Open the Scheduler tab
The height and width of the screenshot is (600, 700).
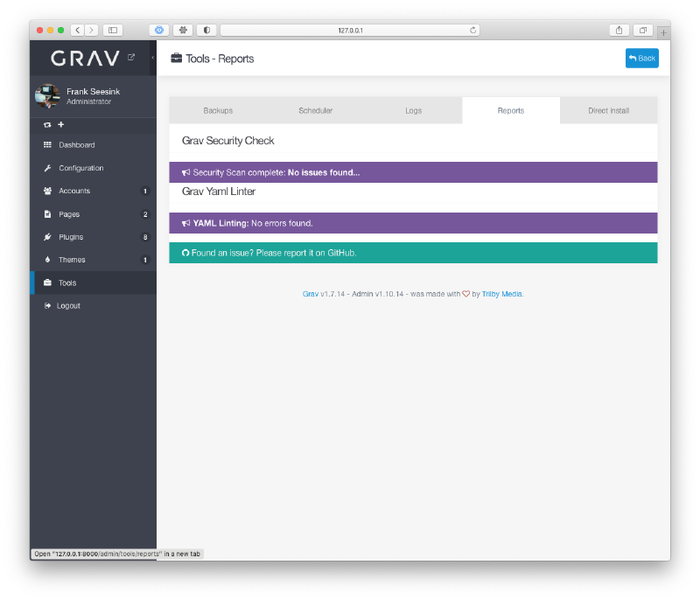click(x=315, y=110)
